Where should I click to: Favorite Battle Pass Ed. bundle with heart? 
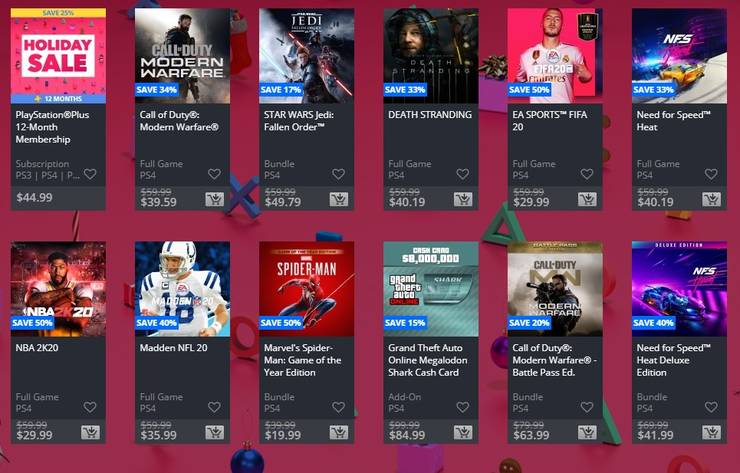(587, 407)
